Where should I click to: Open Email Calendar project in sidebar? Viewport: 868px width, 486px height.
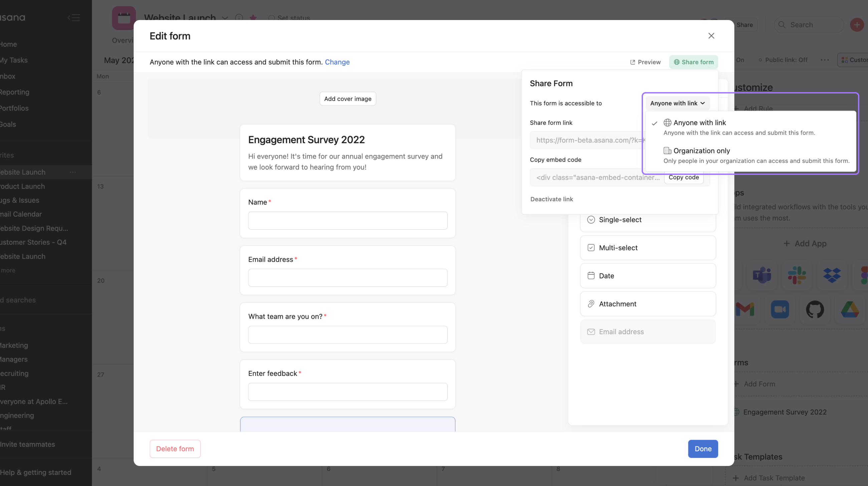21,214
